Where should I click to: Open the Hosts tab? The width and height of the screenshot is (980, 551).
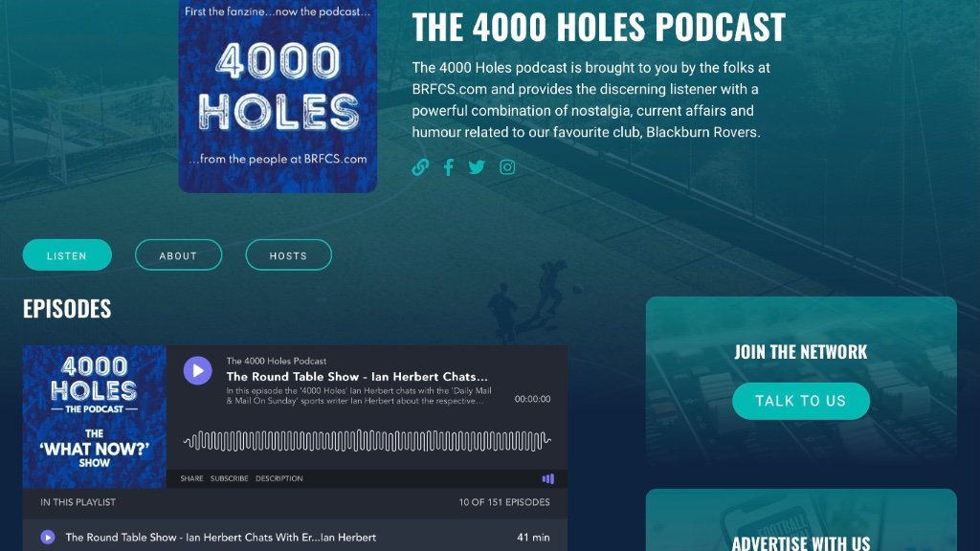(288, 254)
